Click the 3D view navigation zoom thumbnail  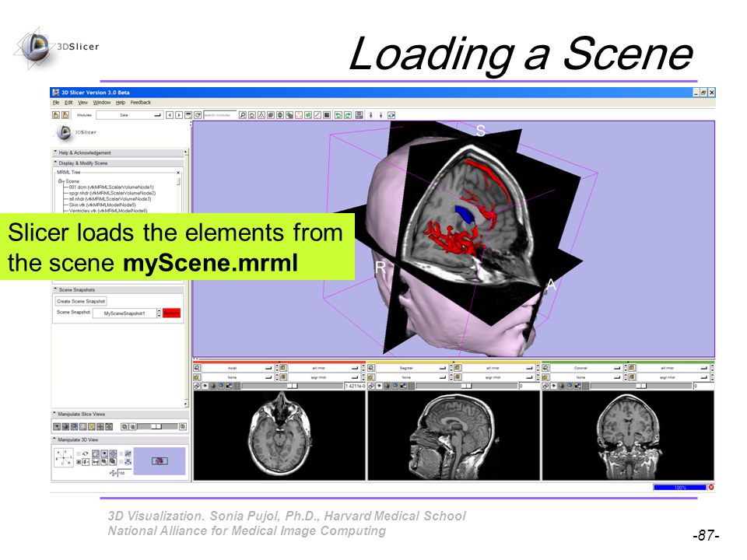click(x=160, y=461)
